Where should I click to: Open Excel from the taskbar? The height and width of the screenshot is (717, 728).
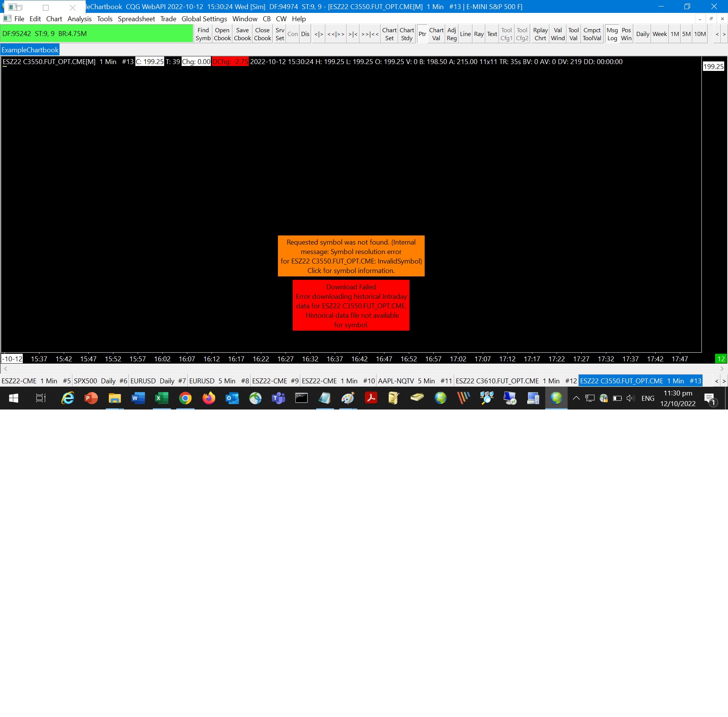[x=162, y=398]
